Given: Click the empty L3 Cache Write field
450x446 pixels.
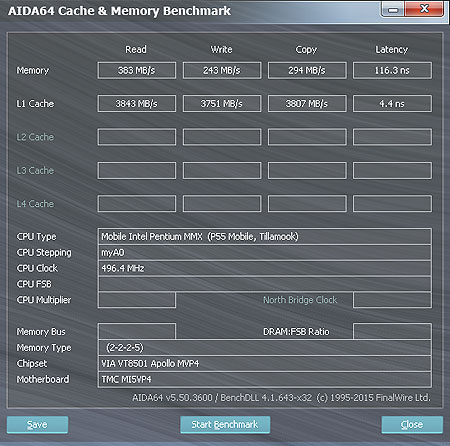Looking at the screenshot, I should point(222,170).
